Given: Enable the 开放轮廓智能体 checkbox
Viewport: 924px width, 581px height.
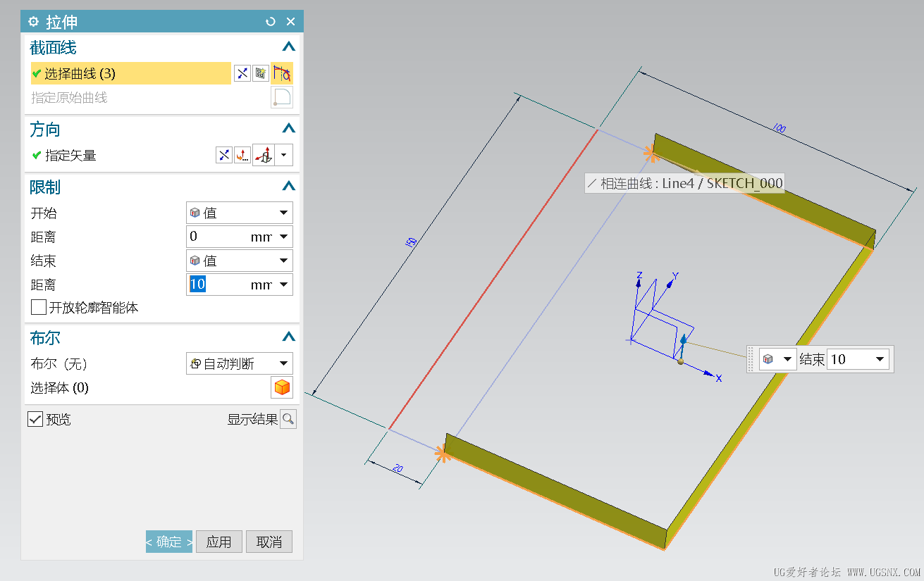Looking at the screenshot, I should coord(38,307).
